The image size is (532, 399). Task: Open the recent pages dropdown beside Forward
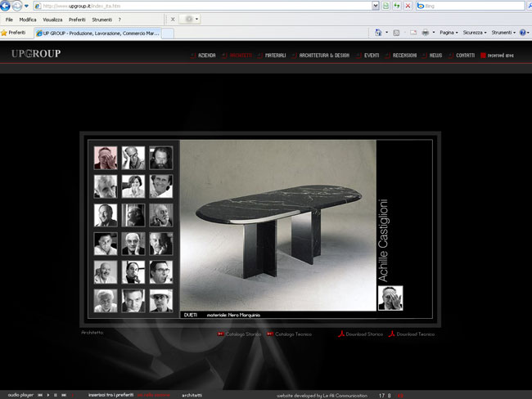[x=26, y=6]
